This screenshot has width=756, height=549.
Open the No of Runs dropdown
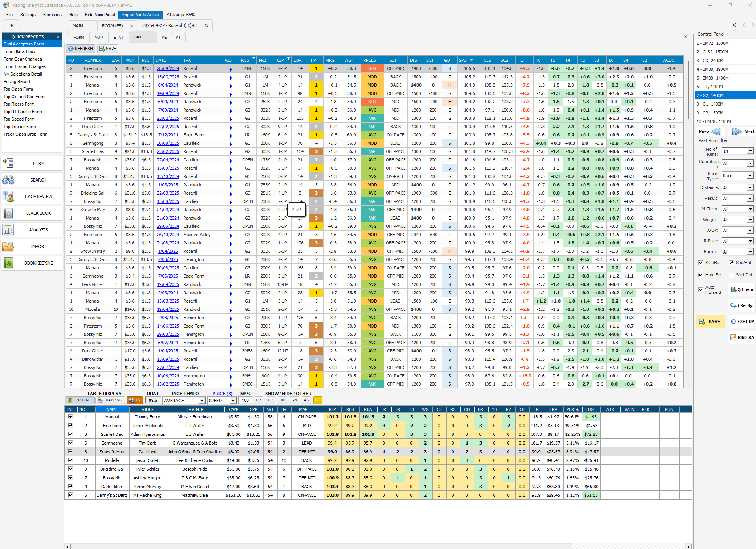tap(750, 151)
